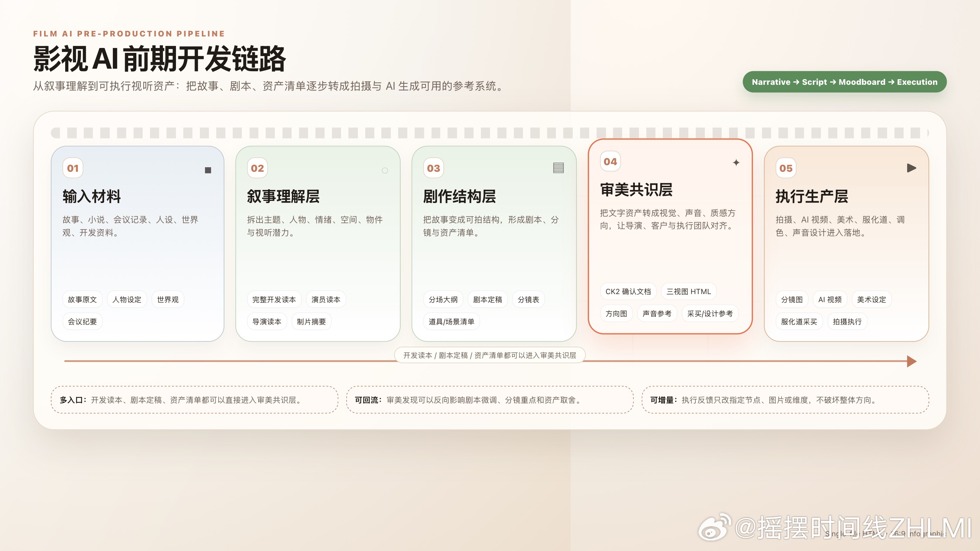Select the 会议纪要 tag
980x551 pixels.
(82, 321)
